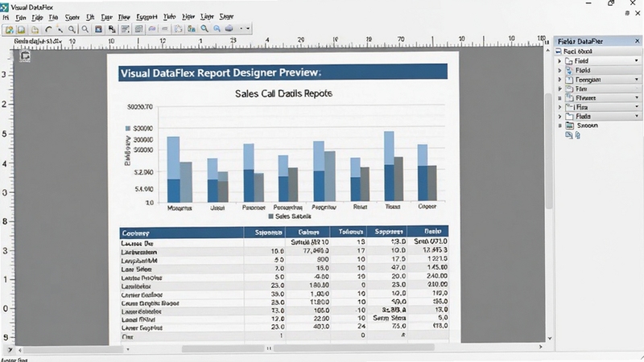This screenshot has height=362, width=644.
Task: Expand the Svooun tree node
Action: tap(559, 125)
